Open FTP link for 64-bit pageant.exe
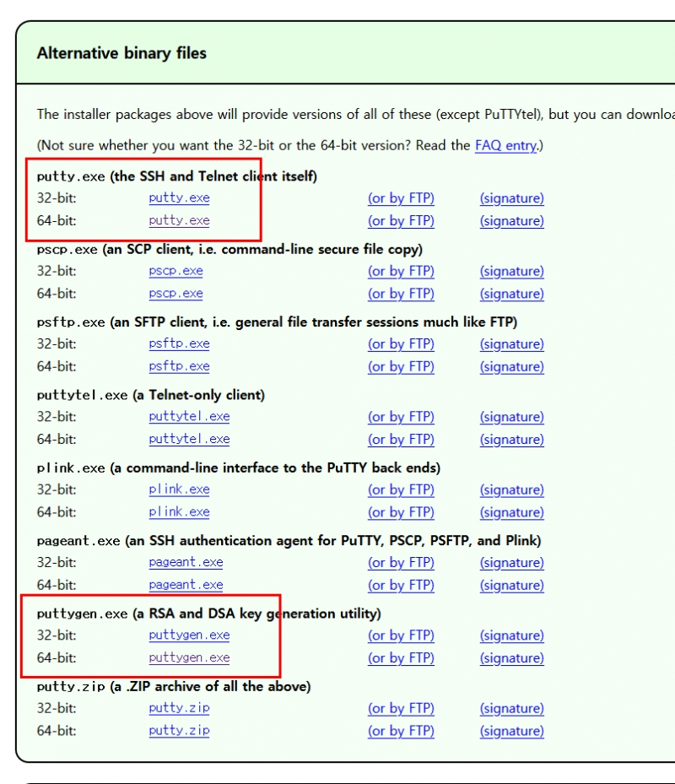This screenshot has height=784, width=675. (x=401, y=586)
